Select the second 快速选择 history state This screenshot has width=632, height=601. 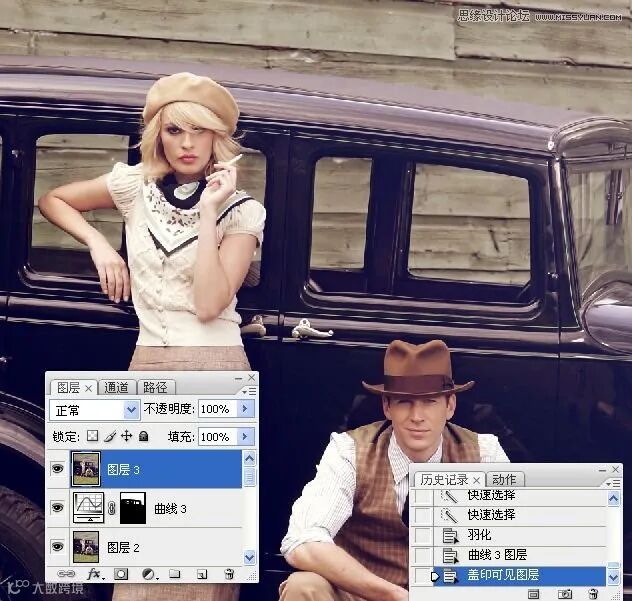pyautogui.click(x=520, y=515)
